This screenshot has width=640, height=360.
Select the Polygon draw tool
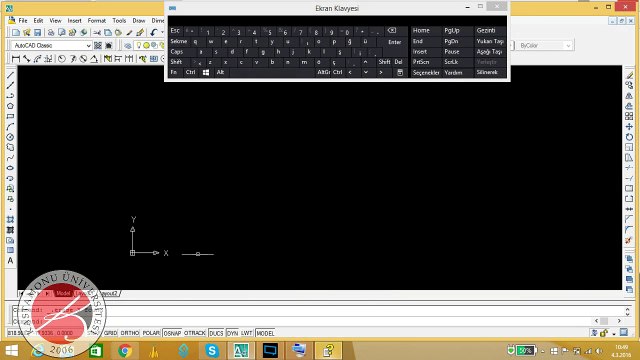coord(10,106)
